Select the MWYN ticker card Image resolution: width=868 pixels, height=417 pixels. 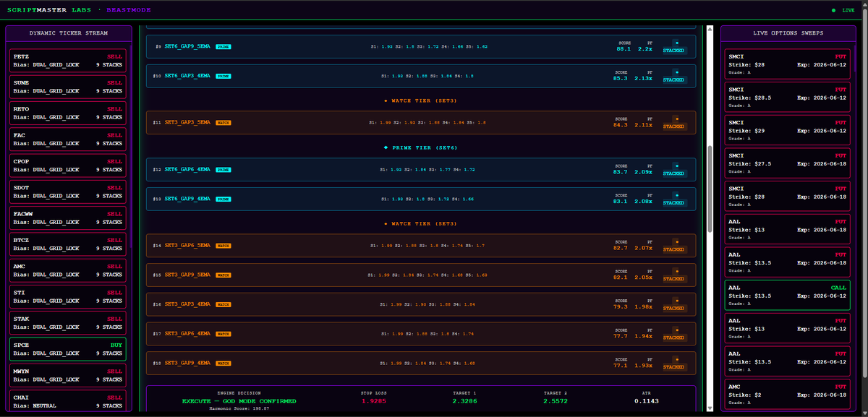point(68,375)
